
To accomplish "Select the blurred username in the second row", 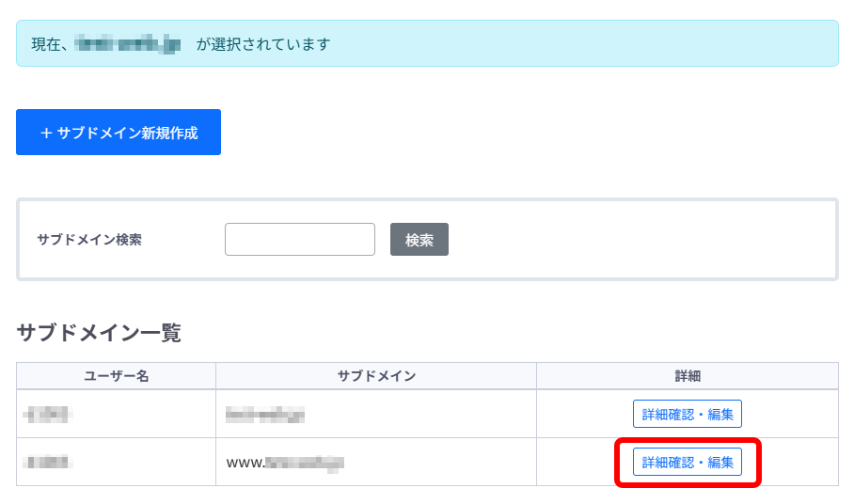I will pos(48,462).
